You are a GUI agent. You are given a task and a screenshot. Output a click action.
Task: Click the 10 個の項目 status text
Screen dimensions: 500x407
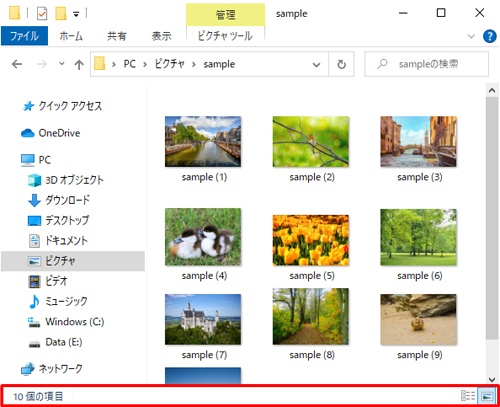(38, 396)
